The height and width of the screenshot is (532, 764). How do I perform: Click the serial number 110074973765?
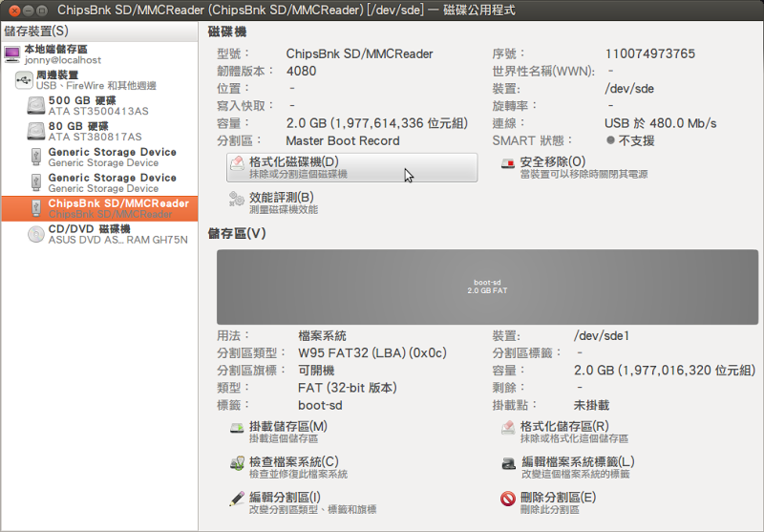(650, 53)
